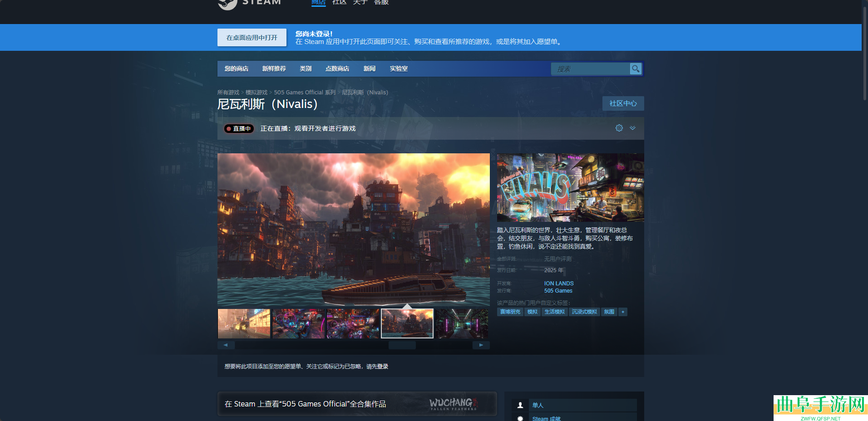Viewport: 868px width, 421px height.
Task: Click the 氛围 tag
Action: tap(609, 312)
